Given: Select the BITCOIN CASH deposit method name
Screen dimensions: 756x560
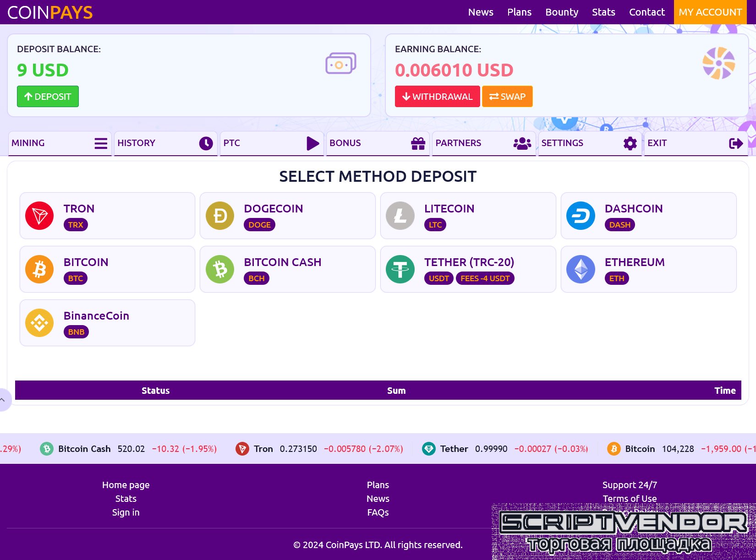Looking at the screenshot, I should 283,262.
